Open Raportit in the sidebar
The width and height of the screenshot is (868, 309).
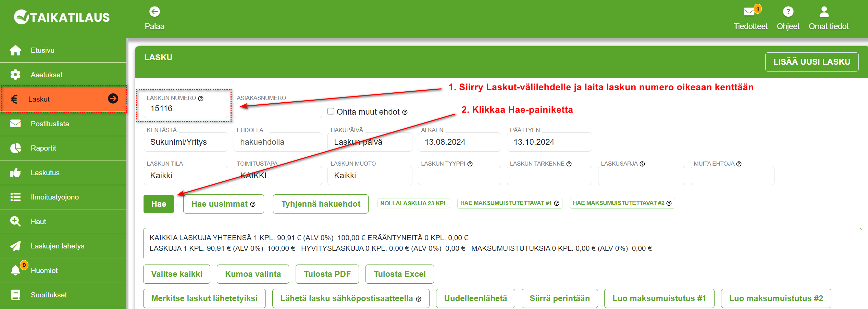(x=63, y=148)
